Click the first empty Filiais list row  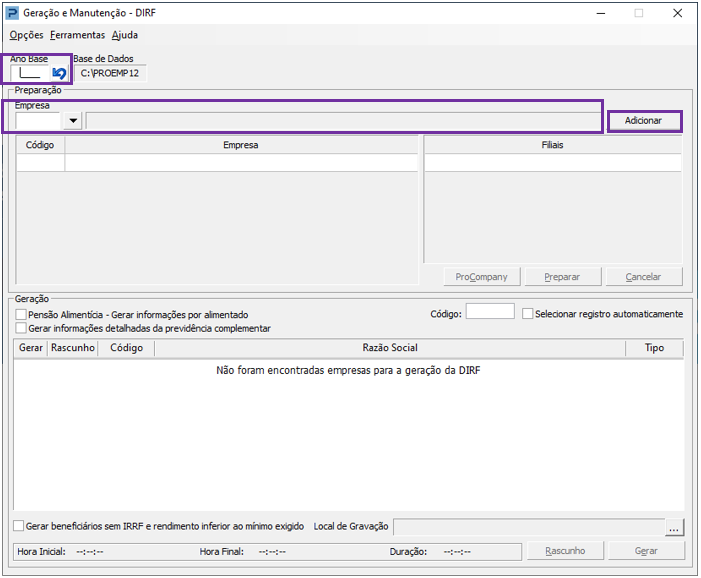(553, 163)
